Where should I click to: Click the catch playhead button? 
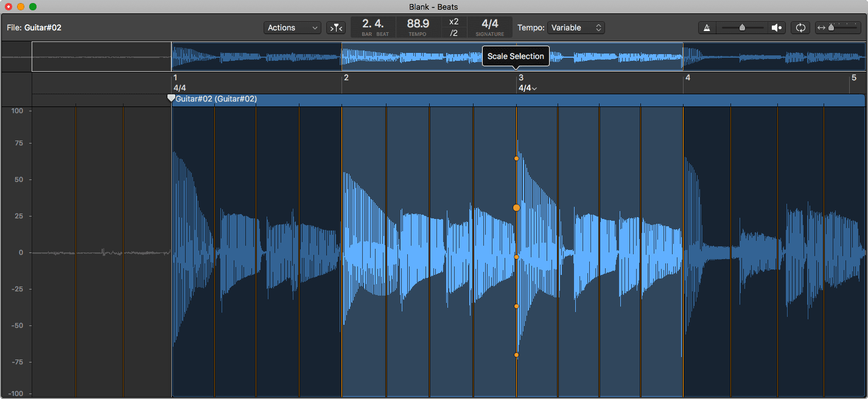pos(335,28)
